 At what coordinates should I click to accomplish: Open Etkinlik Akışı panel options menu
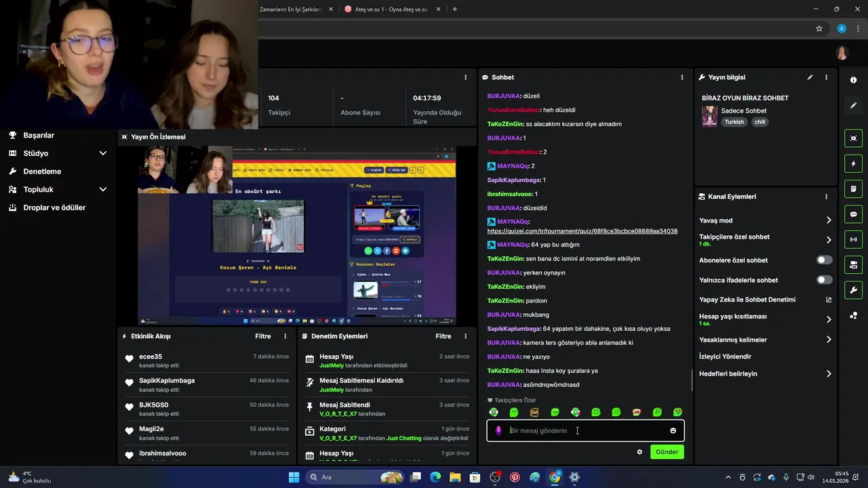pos(285,336)
